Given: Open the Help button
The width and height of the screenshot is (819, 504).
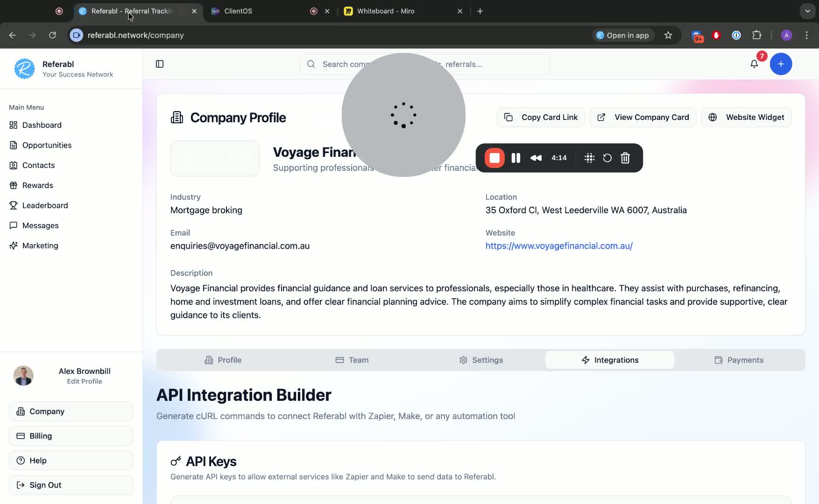Looking at the screenshot, I should click(x=71, y=461).
